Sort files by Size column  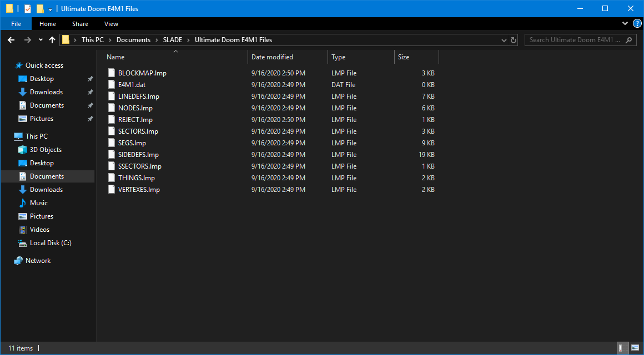pyautogui.click(x=416, y=57)
